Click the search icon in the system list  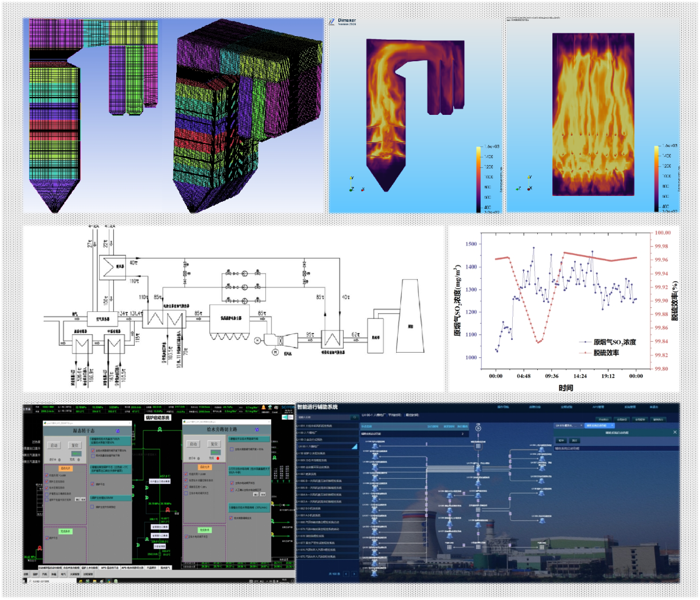(x=354, y=417)
